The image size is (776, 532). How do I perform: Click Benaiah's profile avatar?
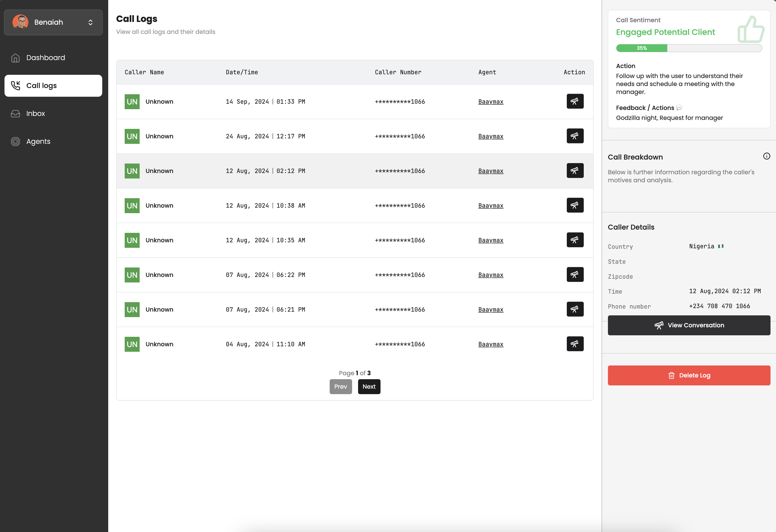coord(20,22)
